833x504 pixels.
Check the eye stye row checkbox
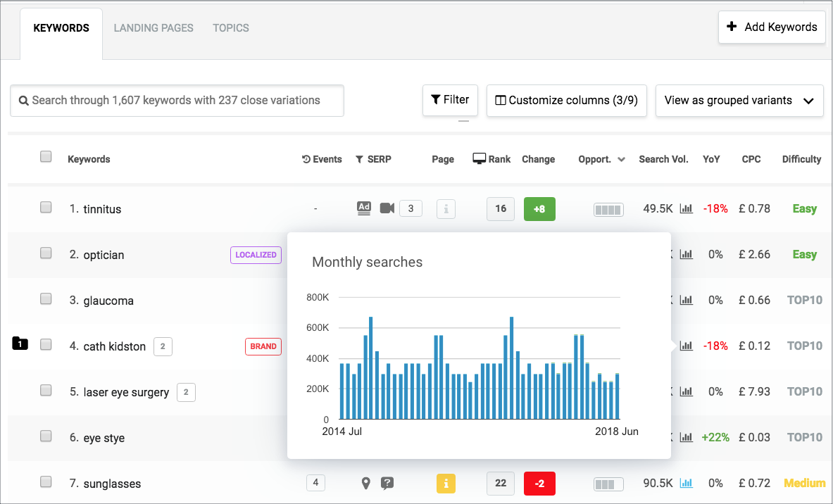(46, 436)
